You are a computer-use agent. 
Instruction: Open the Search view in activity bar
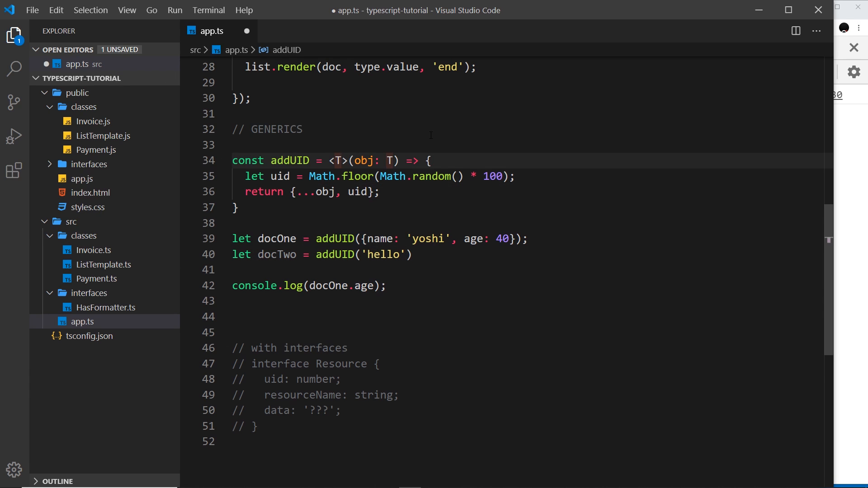tap(14, 69)
